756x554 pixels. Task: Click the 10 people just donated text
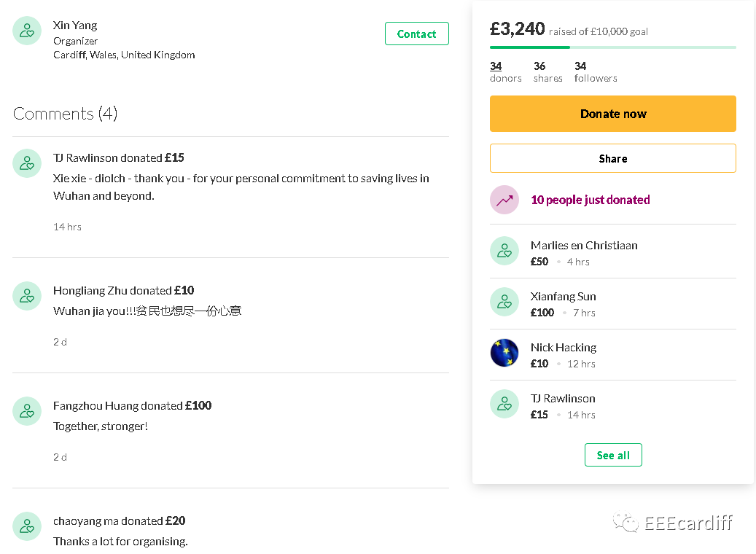pos(590,200)
